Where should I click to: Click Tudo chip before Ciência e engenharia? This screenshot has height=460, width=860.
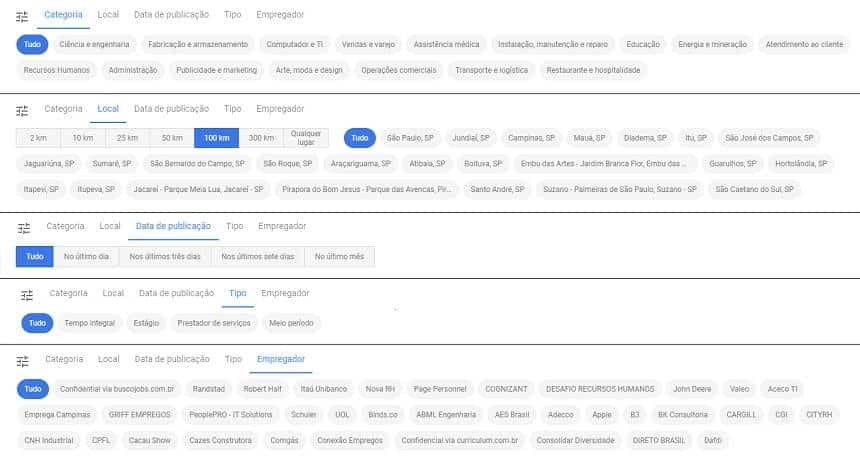[x=32, y=44]
